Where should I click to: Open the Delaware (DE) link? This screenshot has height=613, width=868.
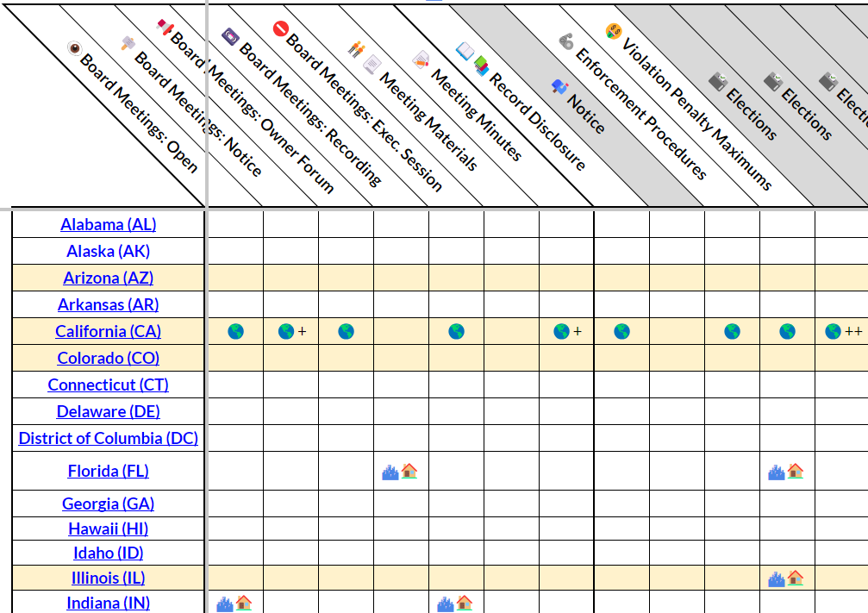pyautogui.click(x=108, y=411)
